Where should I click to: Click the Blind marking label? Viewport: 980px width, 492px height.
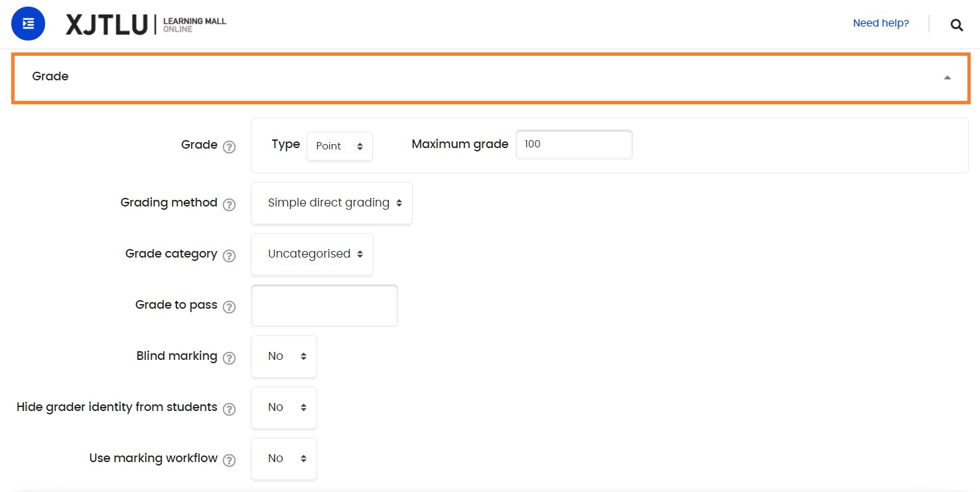click(x=176, y=356)
